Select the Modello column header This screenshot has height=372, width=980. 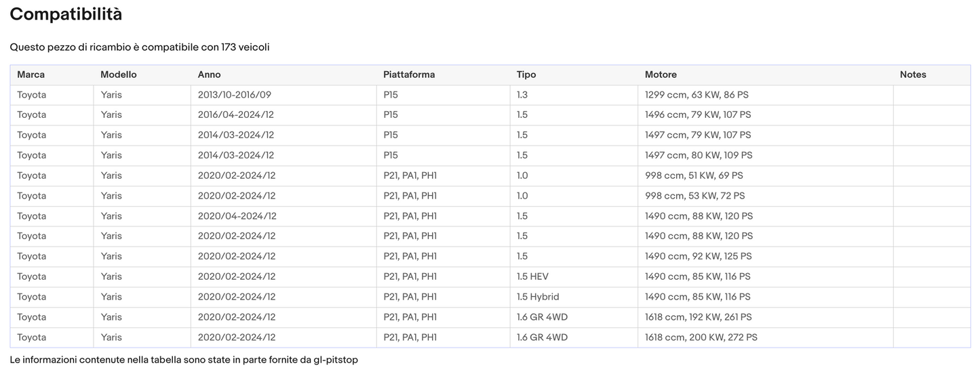coord(119,75)
